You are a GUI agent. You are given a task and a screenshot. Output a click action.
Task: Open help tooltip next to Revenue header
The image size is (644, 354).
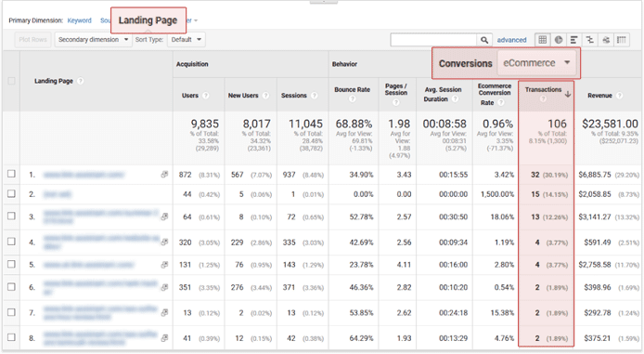pyautogui.click(x=619, y=96)
